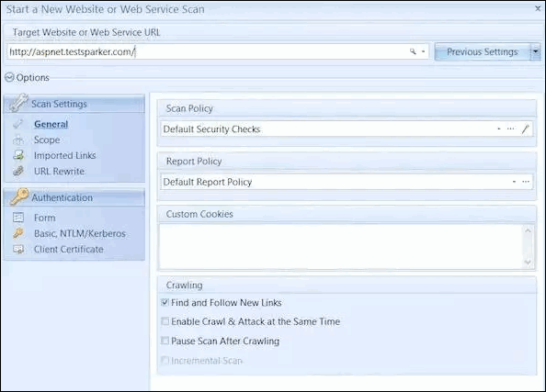Open the Scope settings page
This screenshot has width=546, height=392.
pos(47,140)
